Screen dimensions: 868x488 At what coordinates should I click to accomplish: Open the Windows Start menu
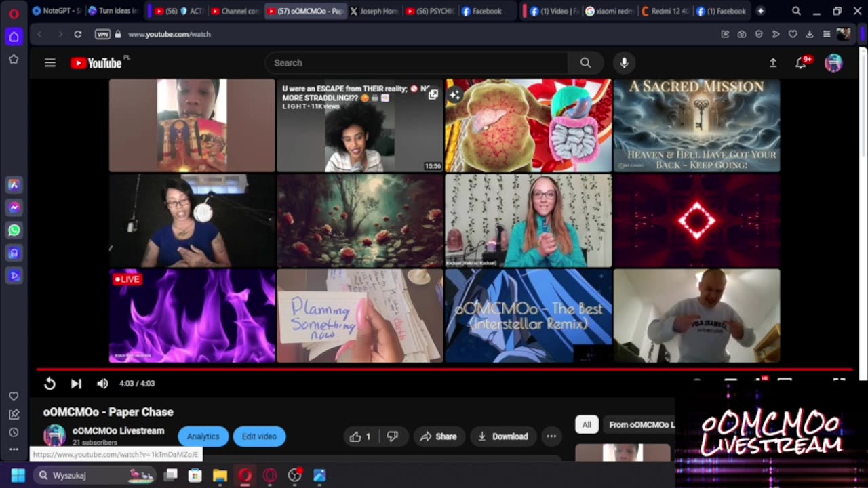point(18,475)
